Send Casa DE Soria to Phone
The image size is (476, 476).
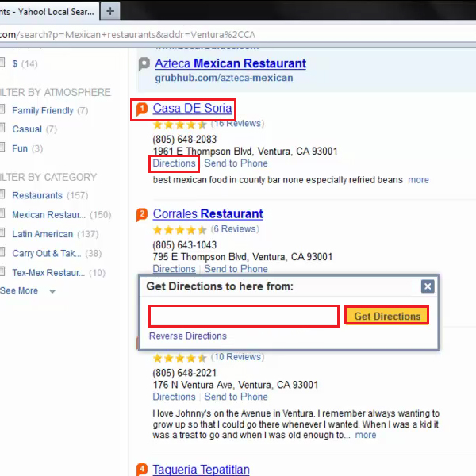(236, 163)
